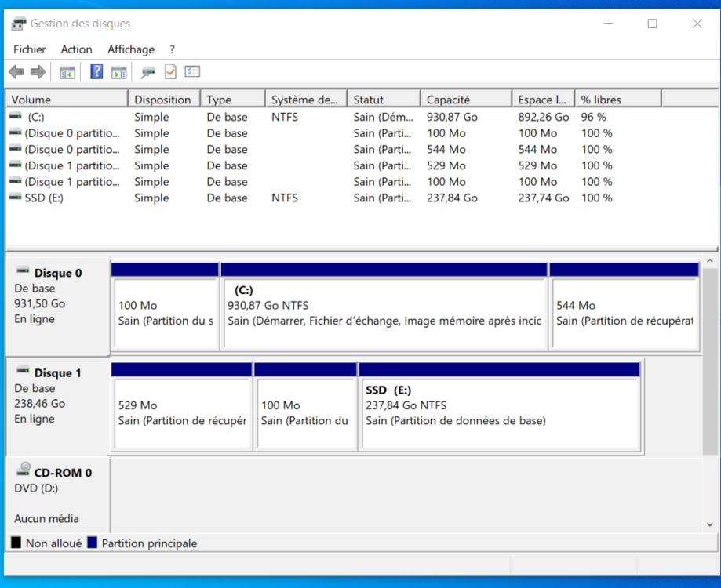
Task: Open the Action menu
Action: [x=76, y=49]
